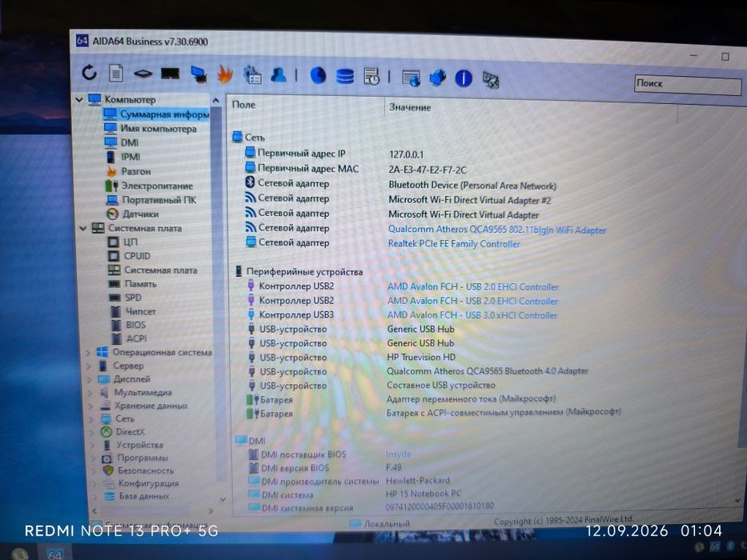Click the Refresh arrow toolbar icon

[x=89, y=72]
